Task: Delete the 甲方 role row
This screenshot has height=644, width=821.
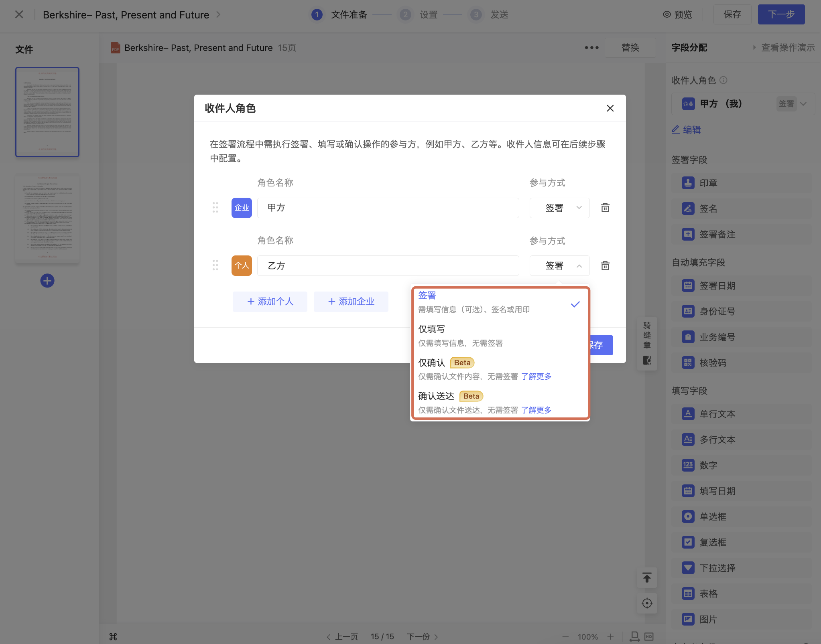Action: tap(605, 208)
